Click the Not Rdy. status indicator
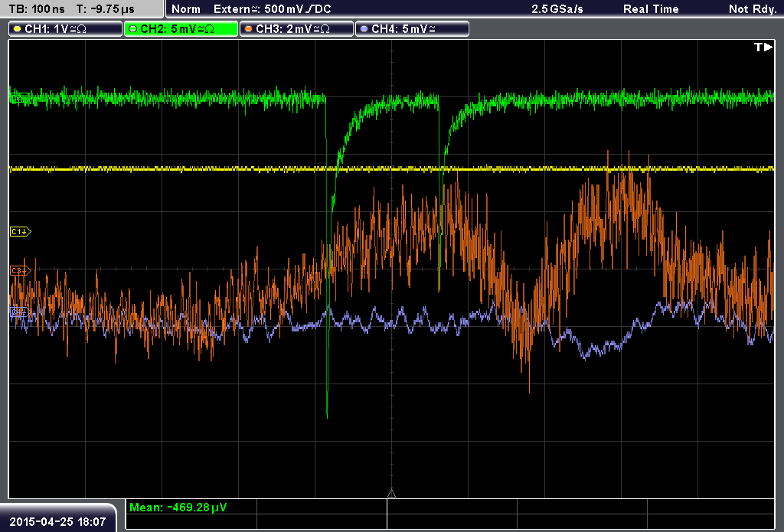Screen dimensions: 784x532 tap(752, 9)
